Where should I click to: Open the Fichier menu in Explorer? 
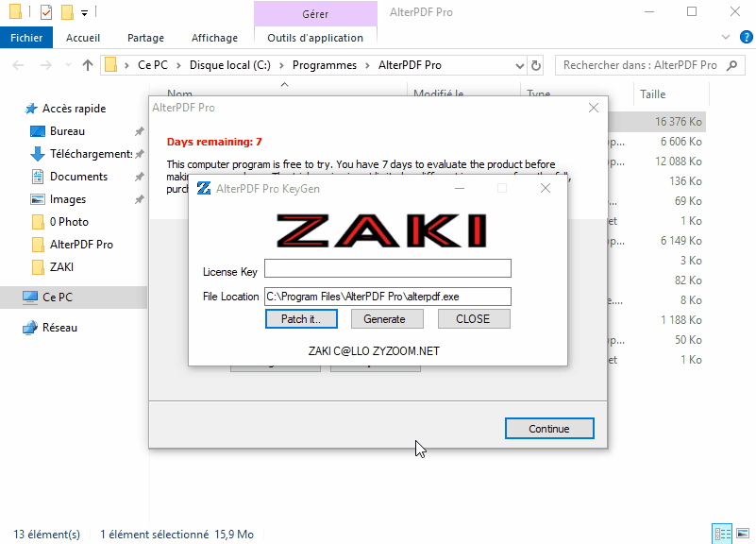26,38
